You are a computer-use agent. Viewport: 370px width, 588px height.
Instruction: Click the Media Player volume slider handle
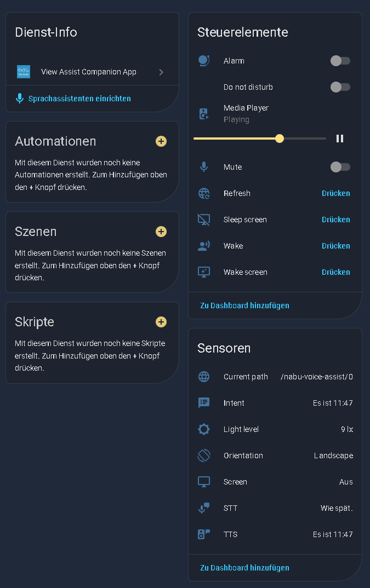(x=280, y=139)
